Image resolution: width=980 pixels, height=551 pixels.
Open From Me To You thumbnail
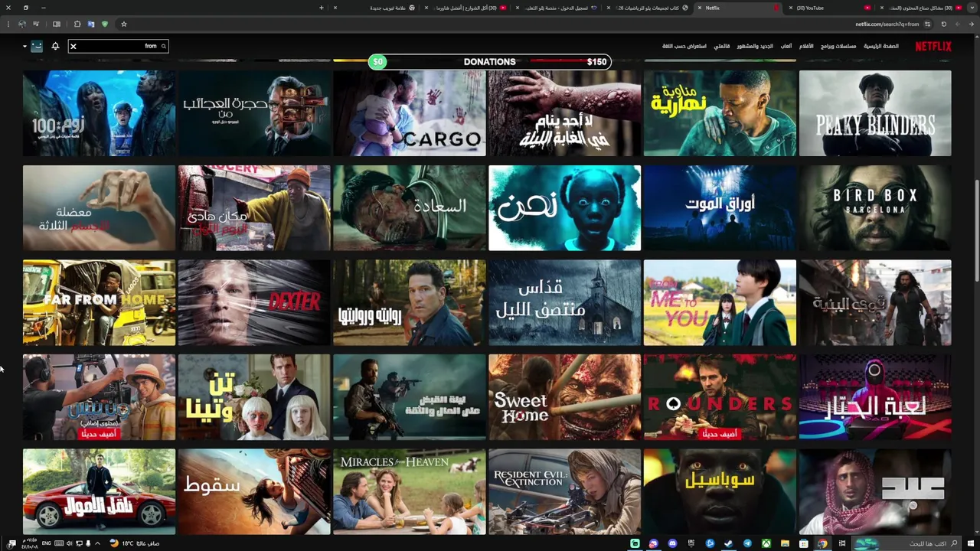(x=720, y=302)
